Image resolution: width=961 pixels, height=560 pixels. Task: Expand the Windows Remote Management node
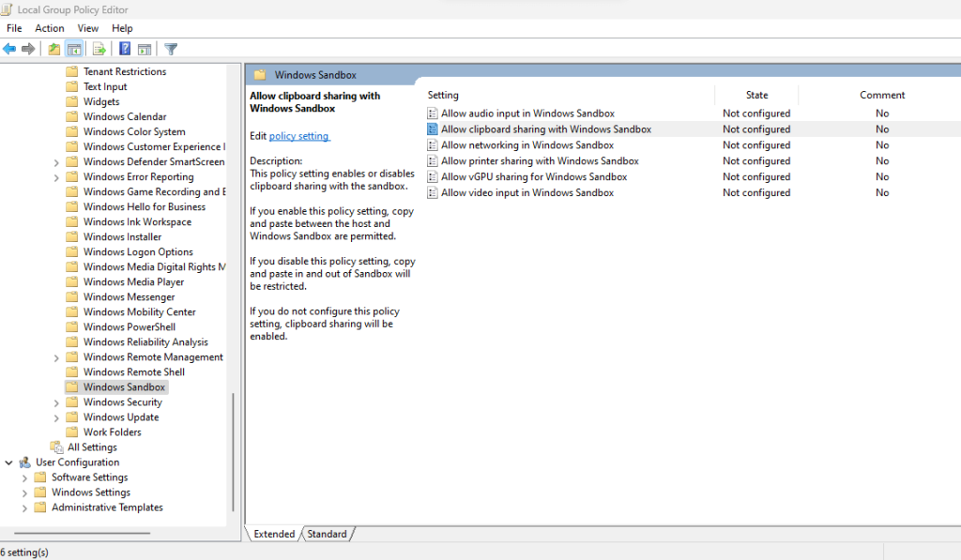pyautogui.click(x=56, y=357)
